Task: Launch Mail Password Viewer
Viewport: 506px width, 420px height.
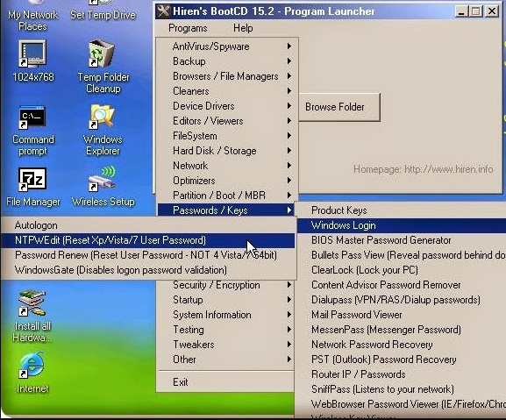Action: 401,315
